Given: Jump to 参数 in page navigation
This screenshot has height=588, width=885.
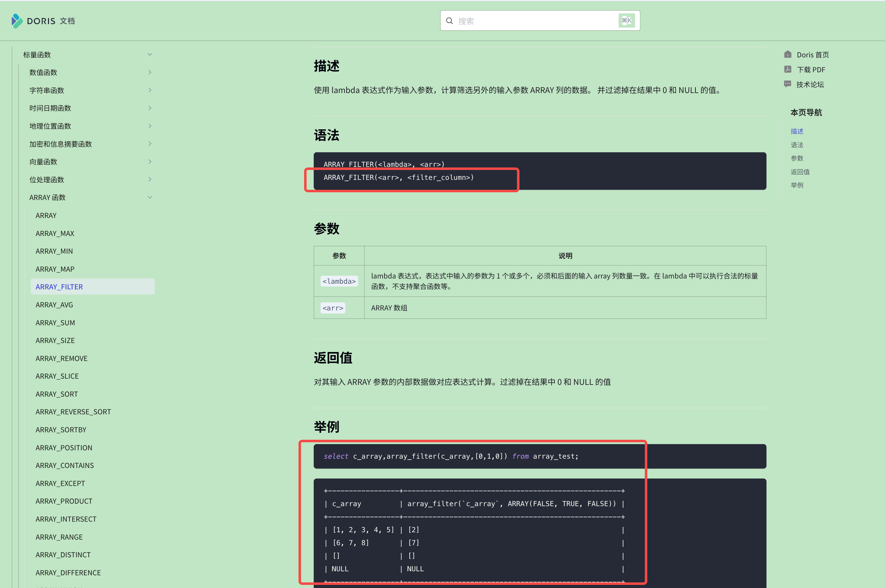Looking at the screenshot, I should point(797,158).
